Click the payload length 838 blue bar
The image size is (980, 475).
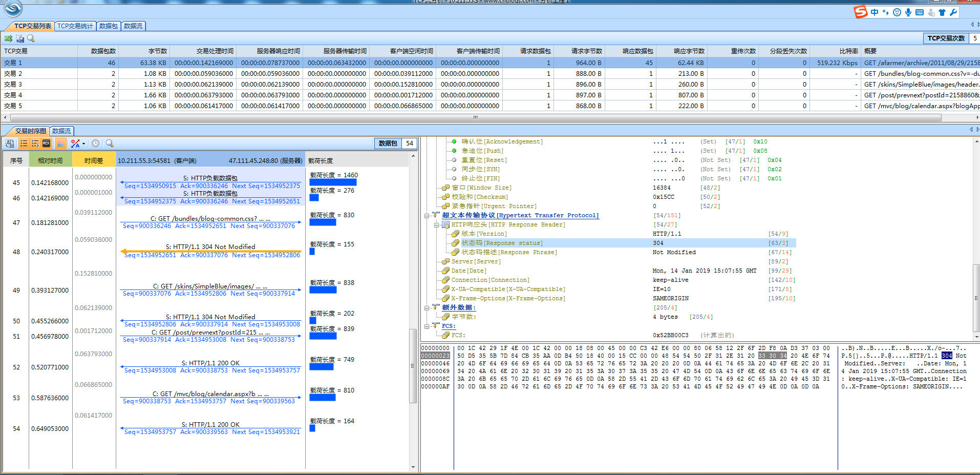pos(323,290)
